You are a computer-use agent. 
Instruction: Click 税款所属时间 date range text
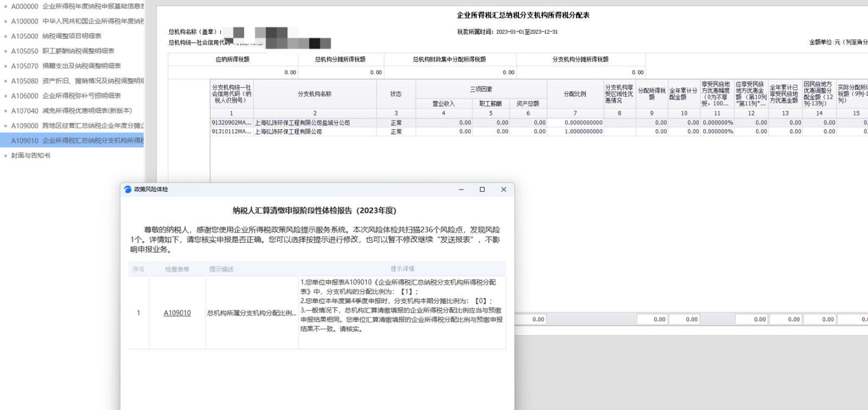(x=507, y=32)
